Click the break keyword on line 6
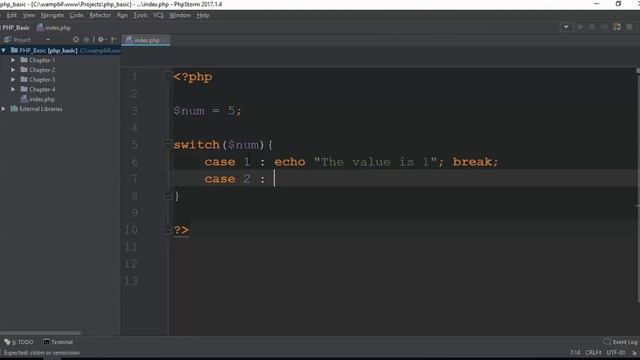Screen dimensions: 640x360 pyautogui.click(x=472, y=162)
